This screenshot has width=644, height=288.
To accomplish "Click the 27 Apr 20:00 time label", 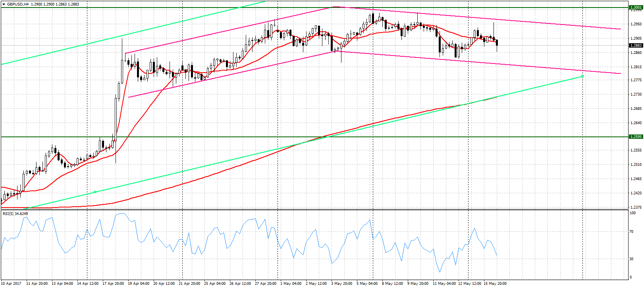I will 266,284.
